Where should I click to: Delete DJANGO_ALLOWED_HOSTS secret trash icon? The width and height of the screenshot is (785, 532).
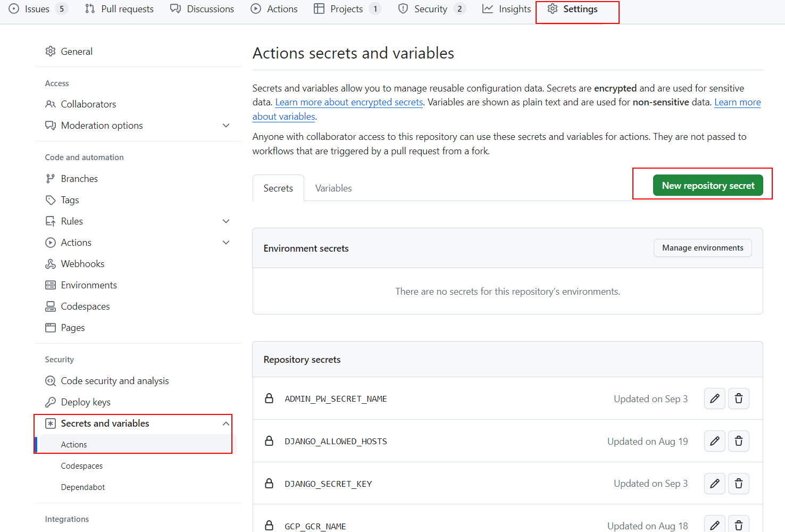point(739,441)
